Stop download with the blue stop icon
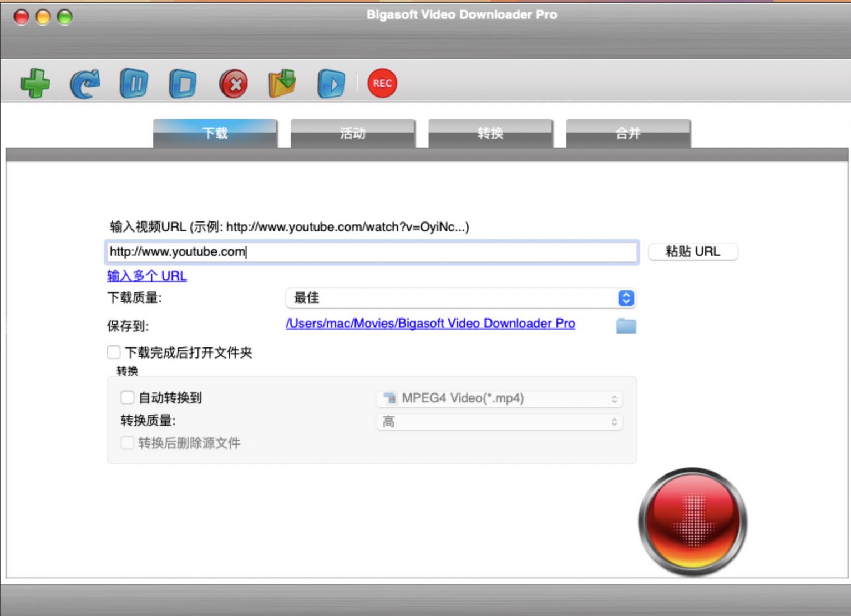This screenshot has width=851, height=616. (183, 84)
